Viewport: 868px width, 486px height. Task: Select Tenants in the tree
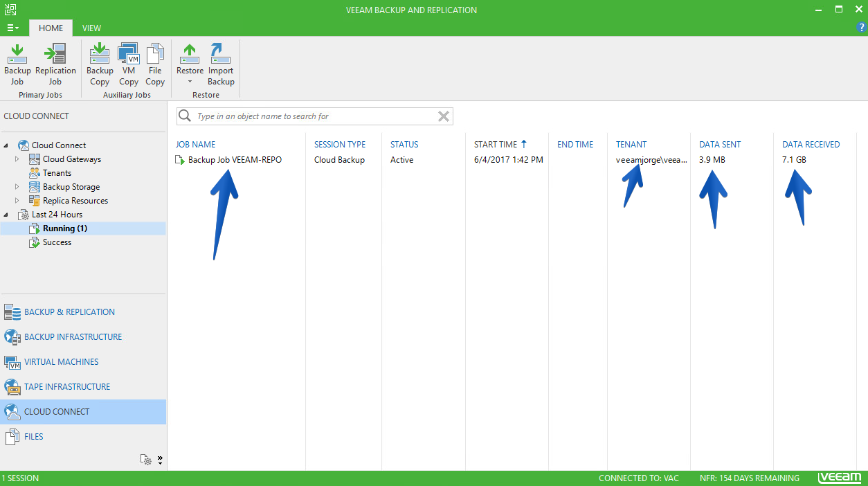tap(57, 173)
